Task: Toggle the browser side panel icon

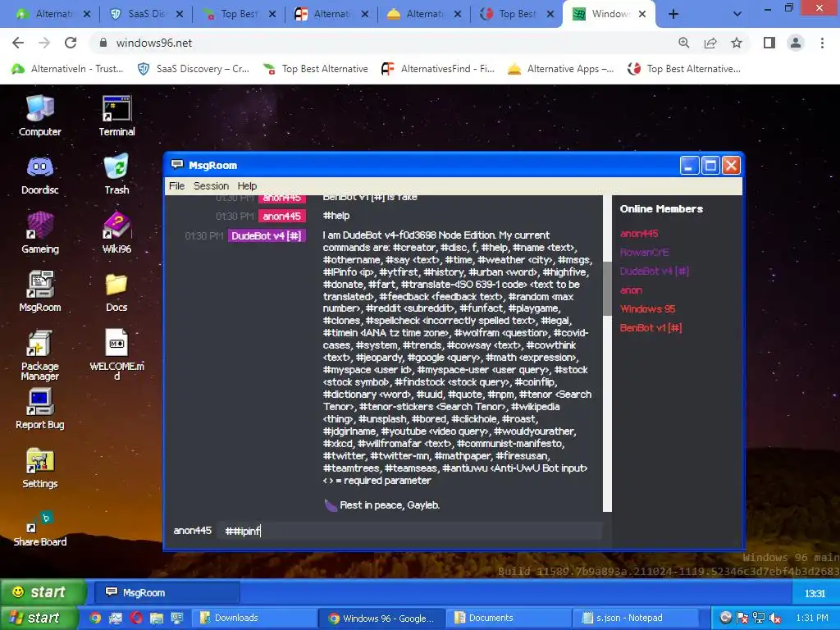Action: (769, 43)
